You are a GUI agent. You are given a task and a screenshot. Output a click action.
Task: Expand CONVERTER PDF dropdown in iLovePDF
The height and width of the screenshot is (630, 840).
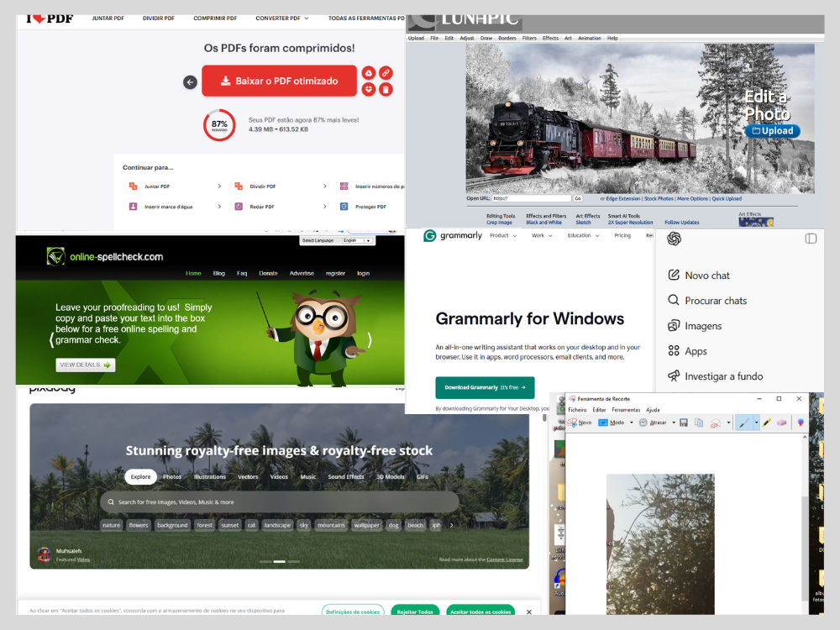(281, 18)
